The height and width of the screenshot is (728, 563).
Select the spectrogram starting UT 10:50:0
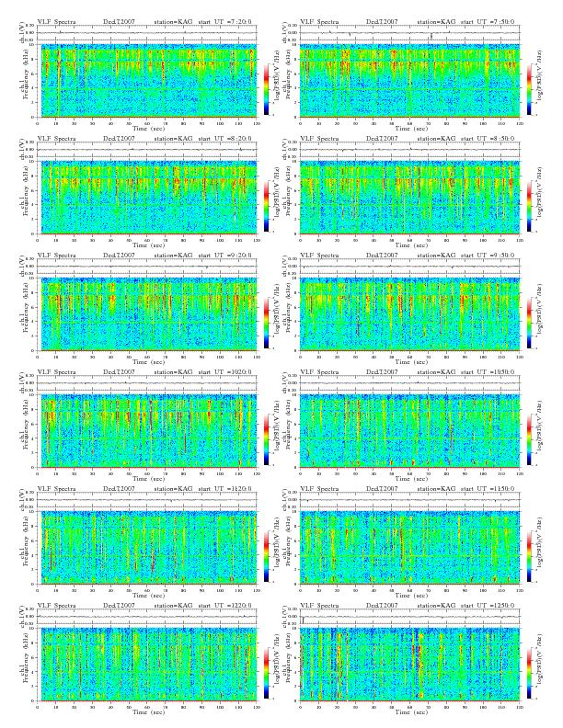tap(410, 431)
